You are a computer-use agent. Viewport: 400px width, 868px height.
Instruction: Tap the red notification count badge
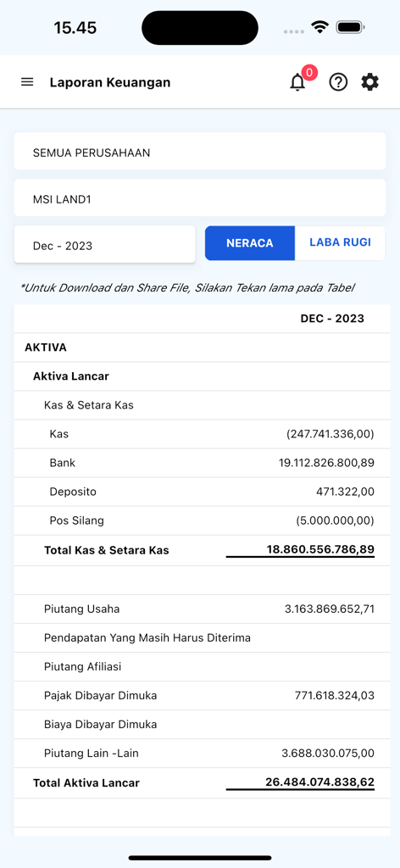[310, 73]
